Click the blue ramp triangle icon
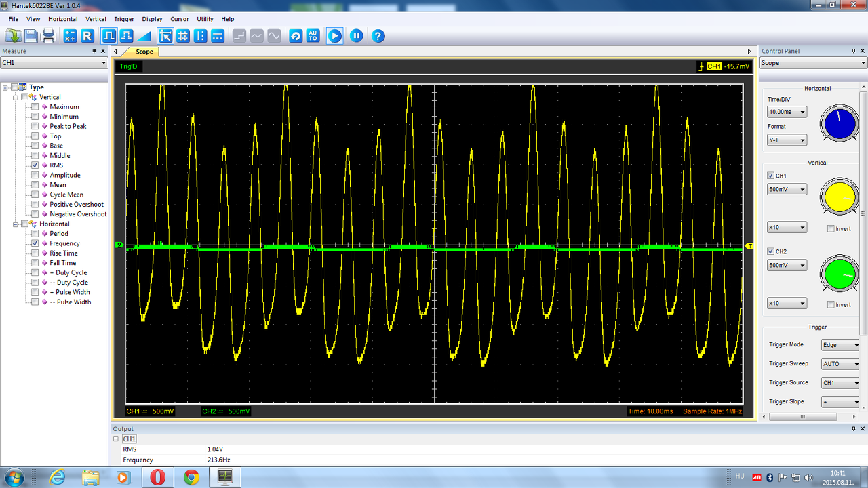Screen dimensions: 868x488 pyautogui.click(x=144, y=36)
